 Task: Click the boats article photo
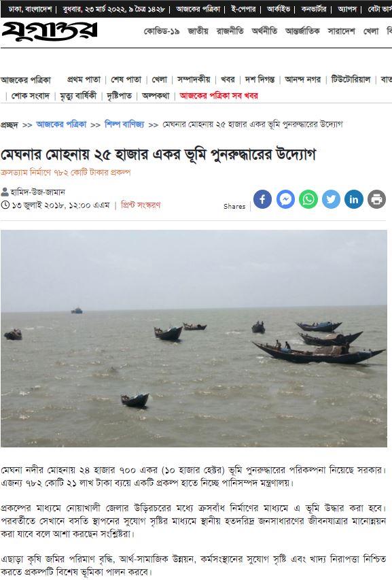[194, 339]
